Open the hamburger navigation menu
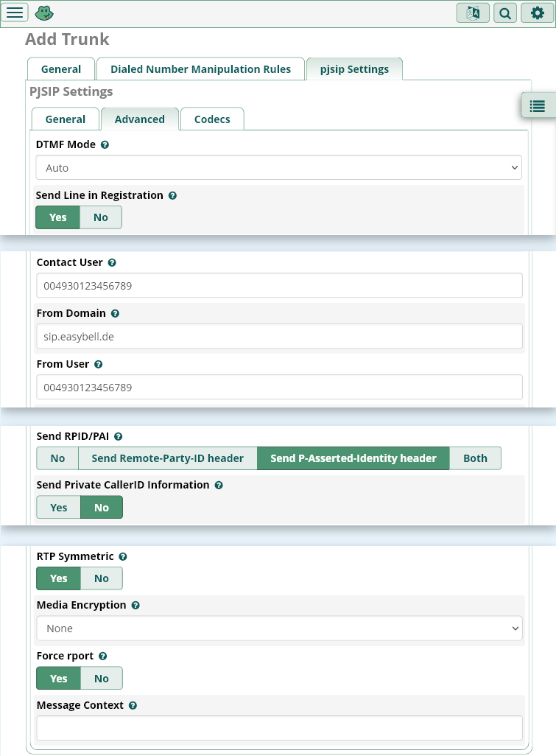The image size is (556, 756). coord(15,13)
